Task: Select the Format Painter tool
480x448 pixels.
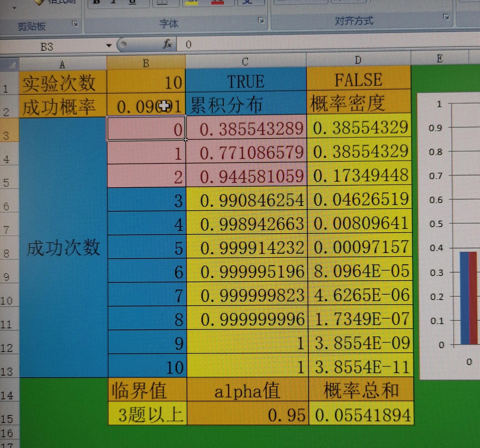Action: coord(39,2)
